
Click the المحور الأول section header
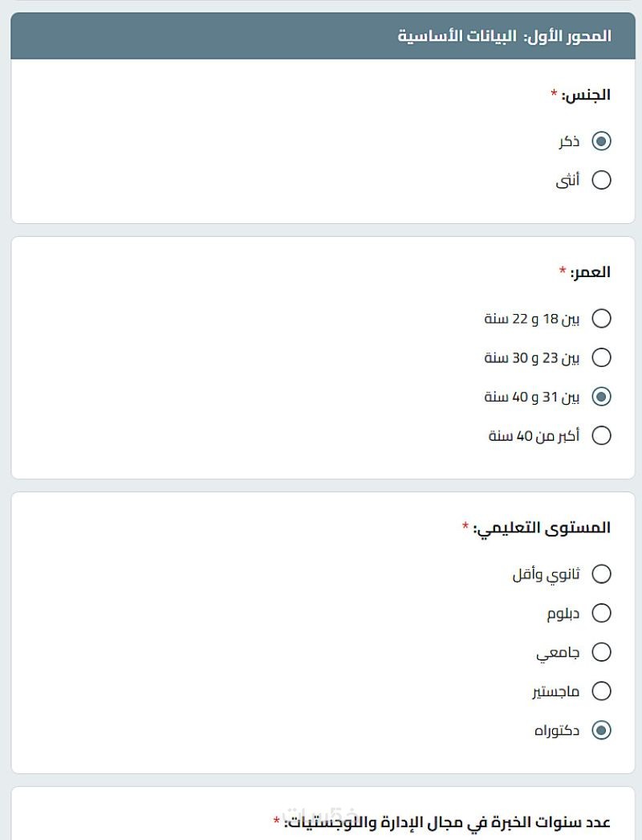pos(504,36)
